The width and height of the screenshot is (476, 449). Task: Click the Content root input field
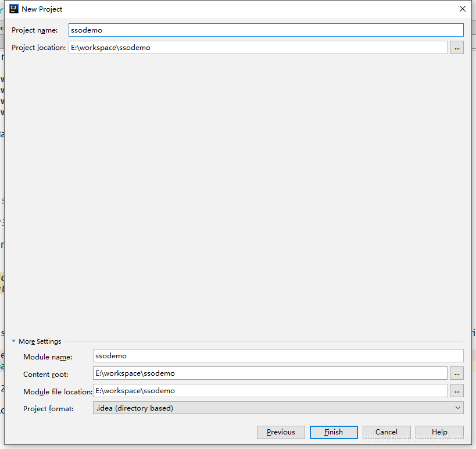[x=270, y=373]
